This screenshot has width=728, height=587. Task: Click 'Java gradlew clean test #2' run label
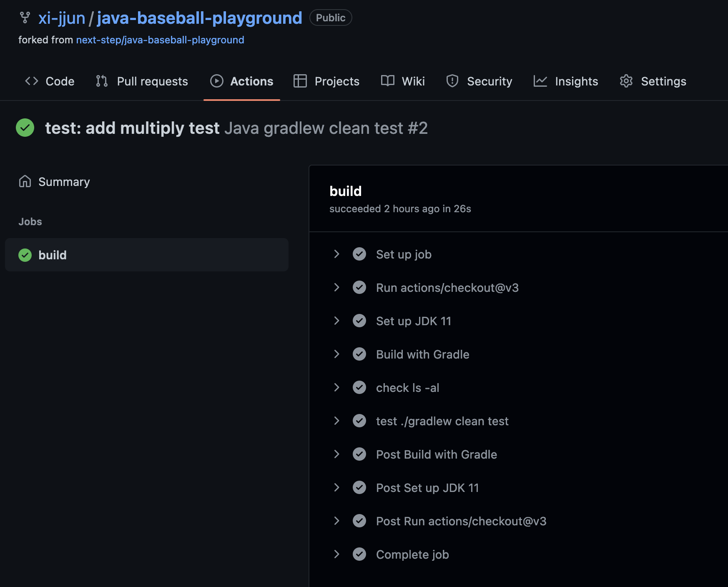click(326, 128)
